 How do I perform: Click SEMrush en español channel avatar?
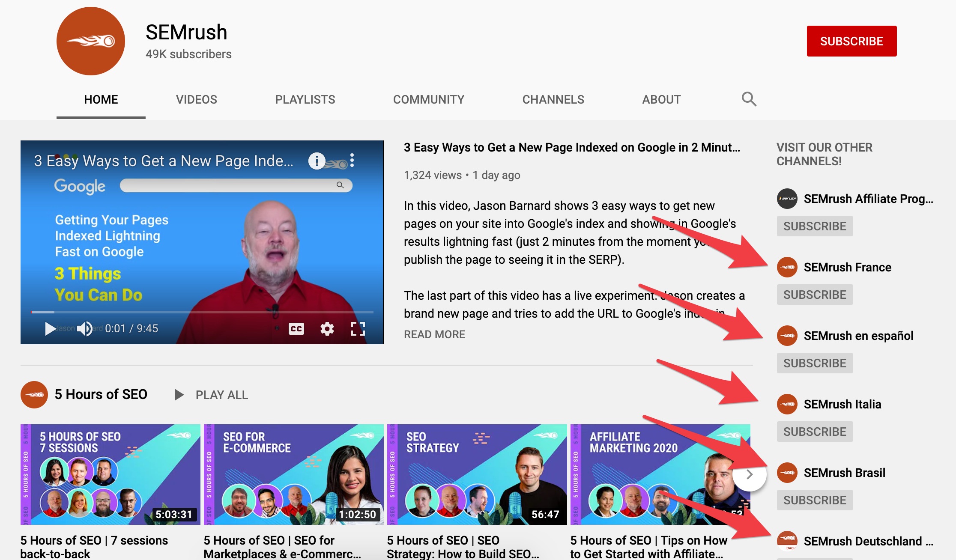pyautogui.click(x=787, y=336)
